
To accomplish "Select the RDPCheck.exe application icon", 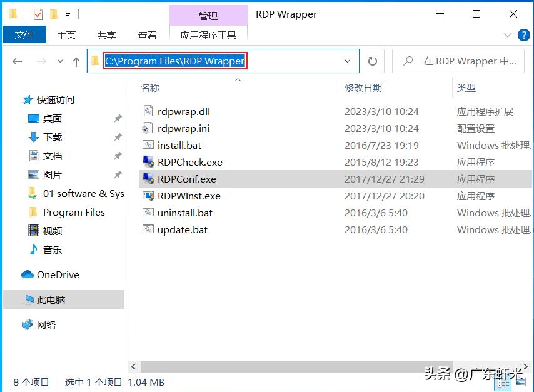I will (x=149, y=162).
